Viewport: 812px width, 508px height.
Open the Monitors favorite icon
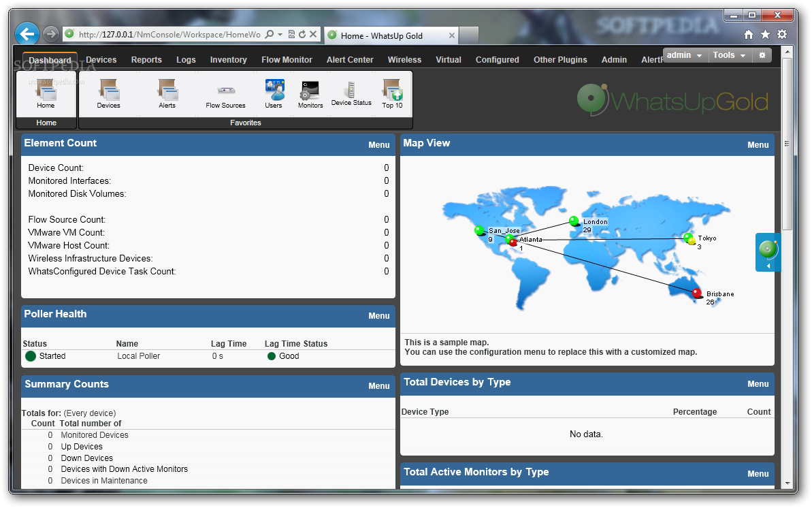310,95
